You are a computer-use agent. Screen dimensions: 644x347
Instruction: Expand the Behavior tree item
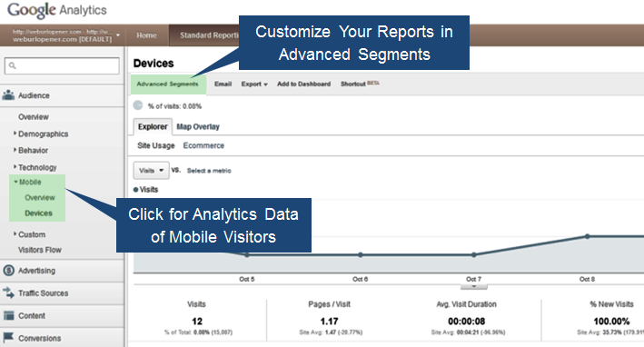(x=15, y=150)
